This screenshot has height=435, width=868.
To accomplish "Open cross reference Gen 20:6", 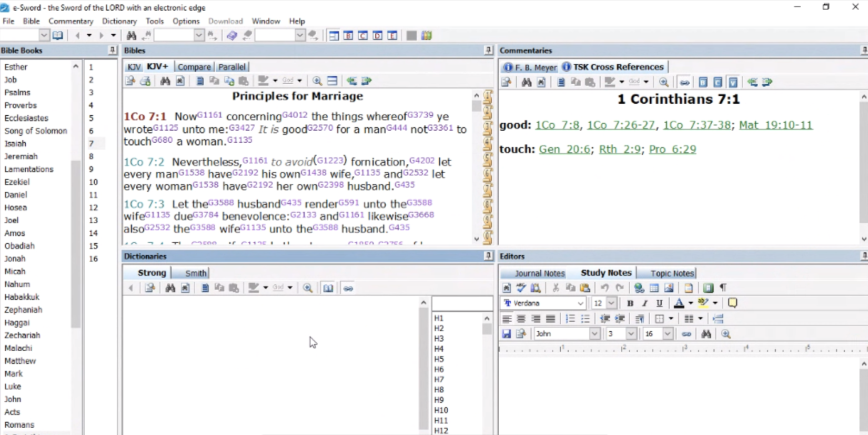I will click(x=564, y=149).
